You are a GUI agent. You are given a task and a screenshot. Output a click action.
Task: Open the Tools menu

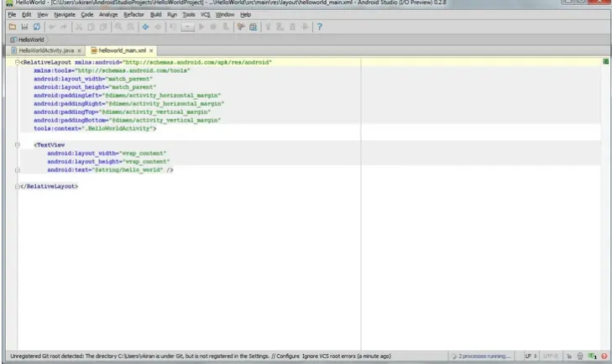click(189, 14)
